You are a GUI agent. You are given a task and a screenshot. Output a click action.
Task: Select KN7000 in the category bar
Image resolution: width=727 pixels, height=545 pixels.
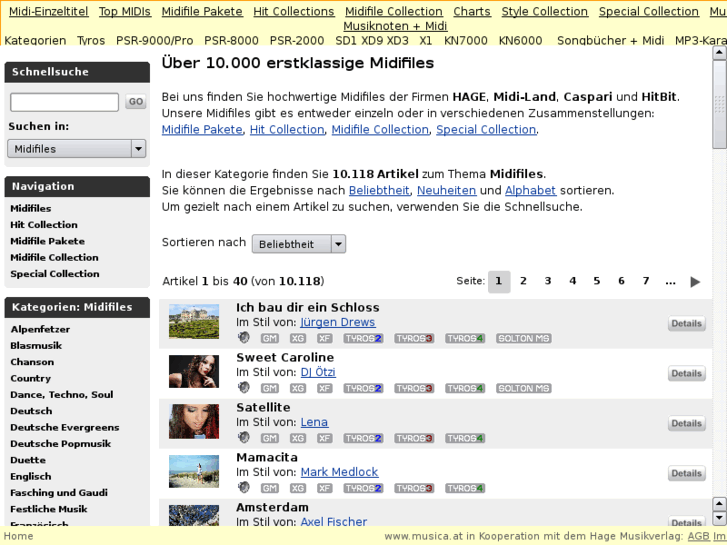(x=466, y=41)
